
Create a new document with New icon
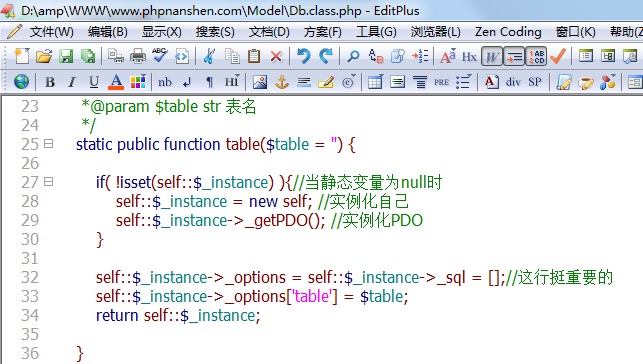pos(22,56)
